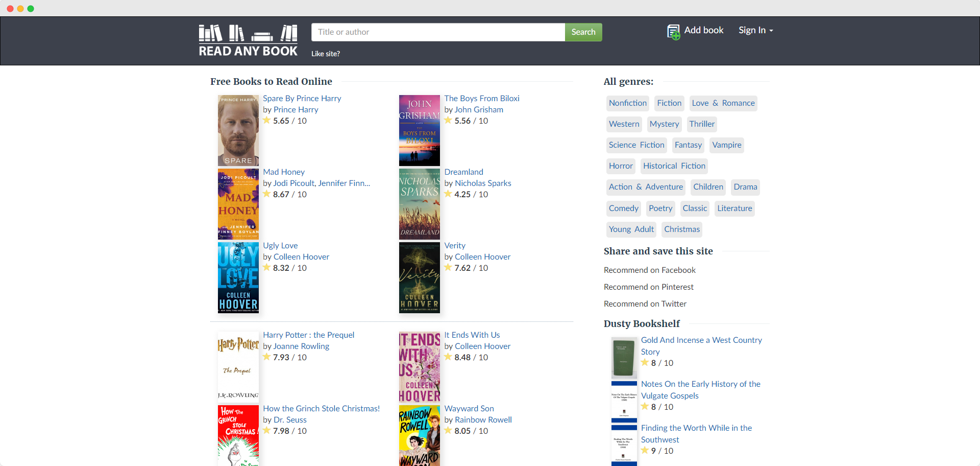Open Harry Potter Prequel cover thumbnail
The height and width of the screenshot is (466, 980).
coord(238,367)
